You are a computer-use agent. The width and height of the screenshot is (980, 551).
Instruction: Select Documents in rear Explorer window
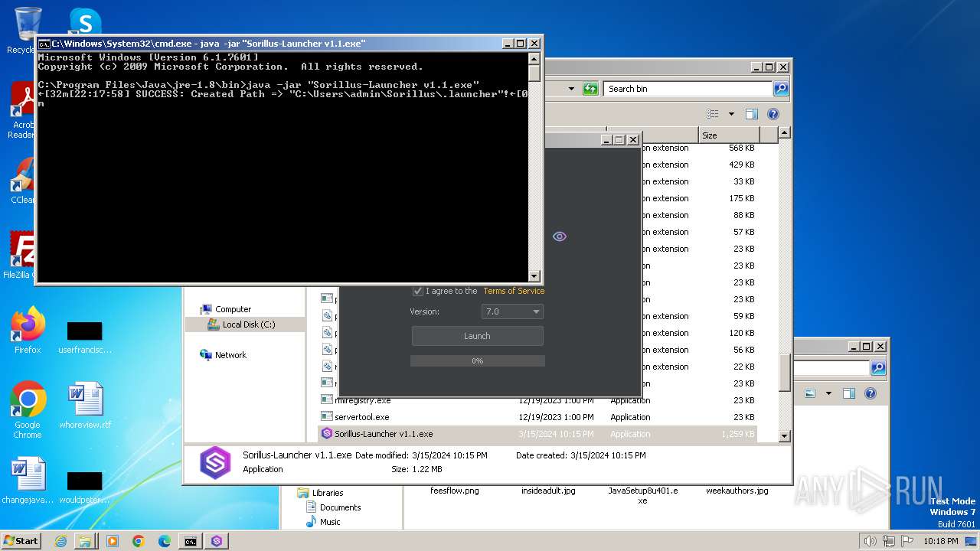tap(340, 507)
